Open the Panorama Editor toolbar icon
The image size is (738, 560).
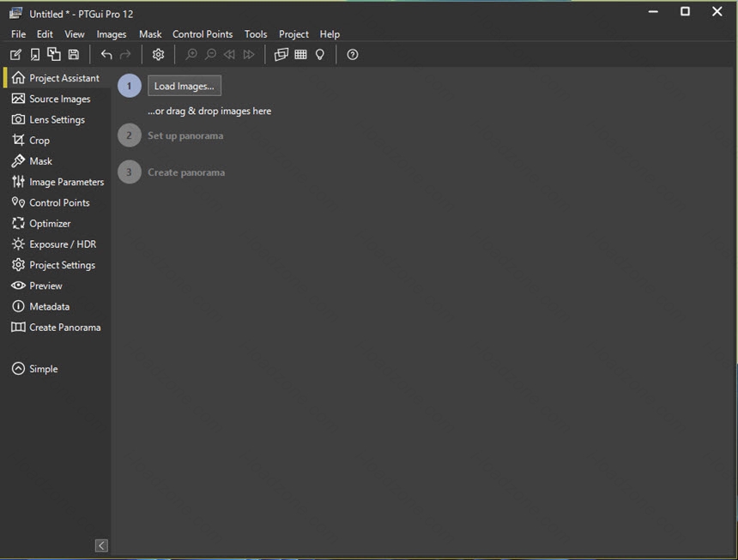[281, 55]
